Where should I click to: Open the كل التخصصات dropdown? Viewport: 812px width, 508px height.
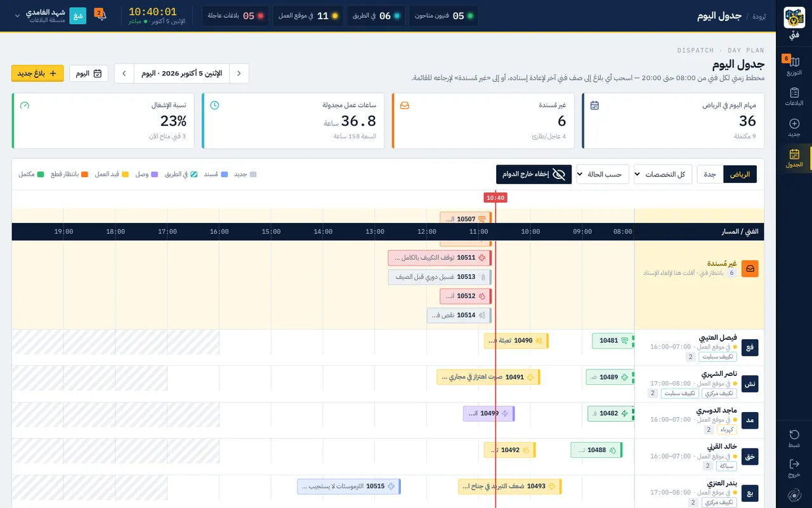click(663, 174)
